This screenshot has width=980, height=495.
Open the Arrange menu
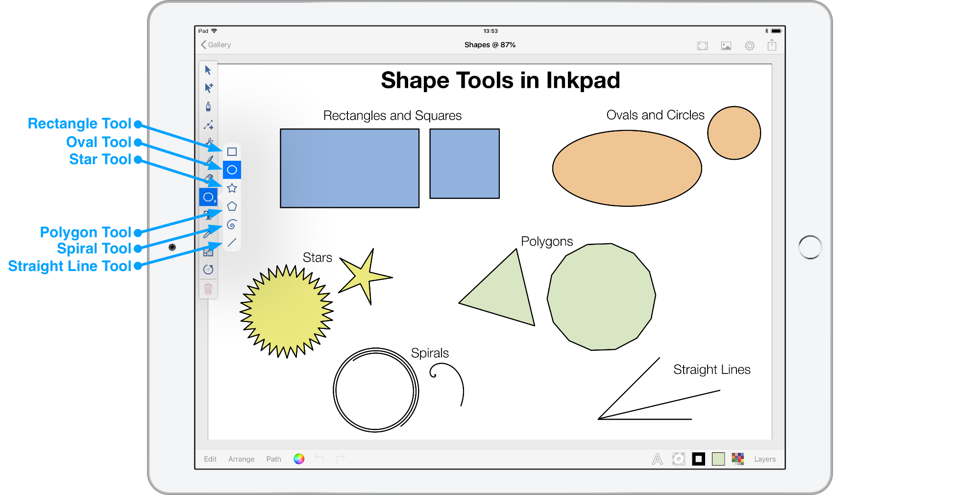click(x=242, y=459)
